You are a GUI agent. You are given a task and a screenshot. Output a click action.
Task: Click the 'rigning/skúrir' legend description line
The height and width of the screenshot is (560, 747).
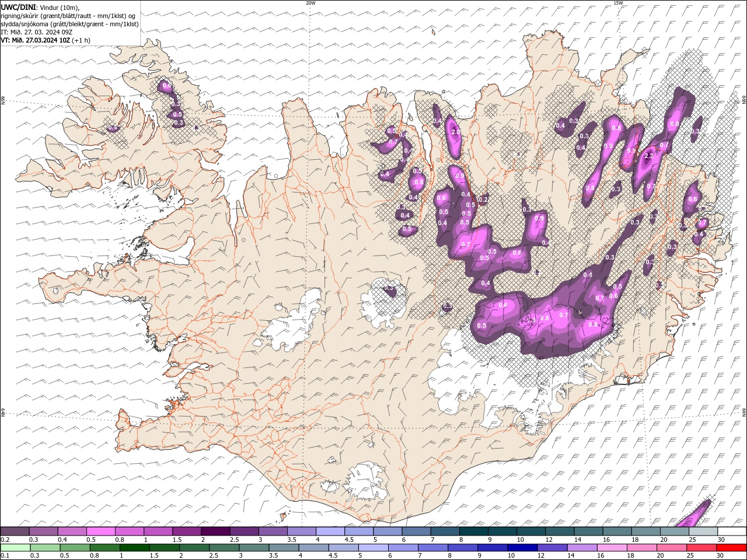68,16
